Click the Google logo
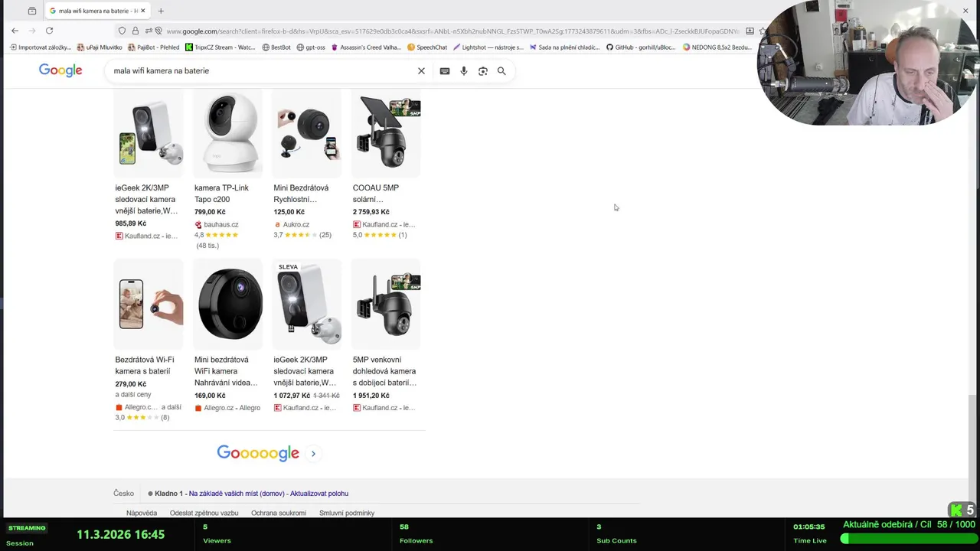Screen dimensions: 980x551 [x=60, y=70]
